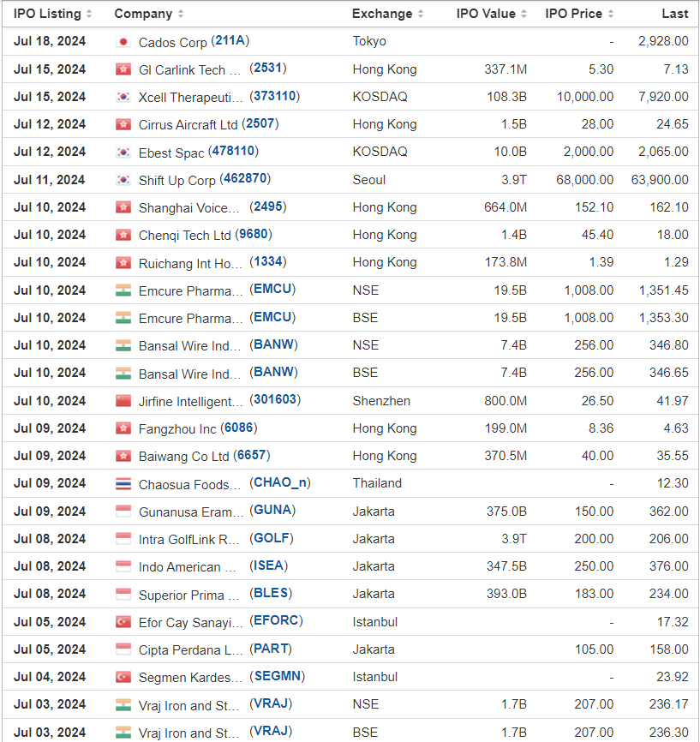Sort by IPO Listing column arrows
The width and height of the screenshot is (700, 742).
tap(89, 15)
